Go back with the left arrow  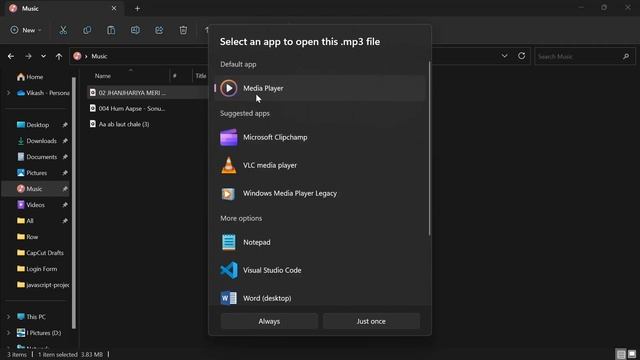(11, 56)
